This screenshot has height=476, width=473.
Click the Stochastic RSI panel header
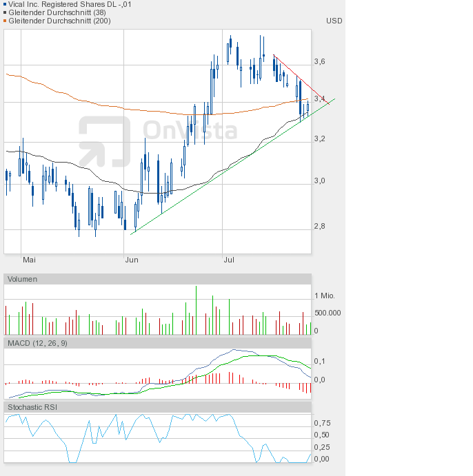[32, 407]
